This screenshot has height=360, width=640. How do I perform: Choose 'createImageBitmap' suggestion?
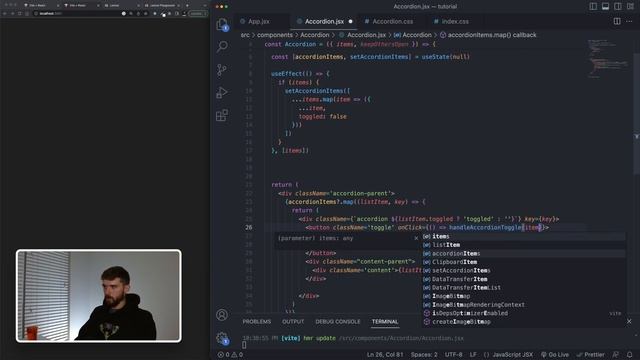click(x=523, y=322)
